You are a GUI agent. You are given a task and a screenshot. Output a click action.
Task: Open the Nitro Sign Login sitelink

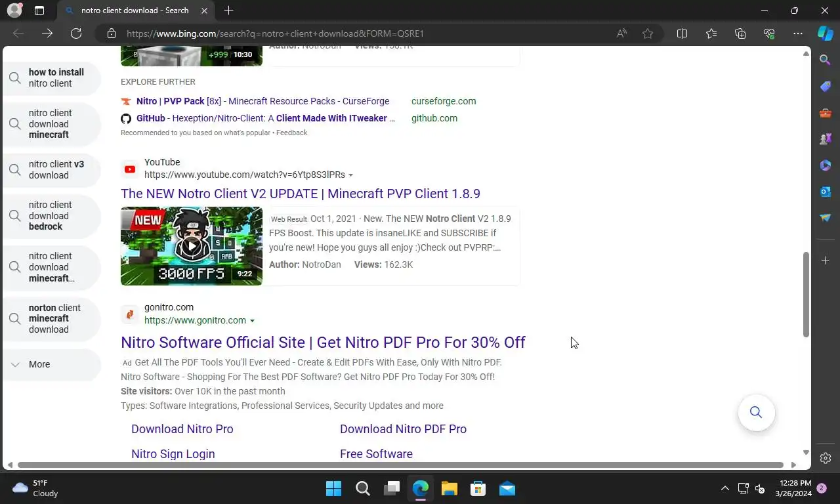(x=173, y=454)
